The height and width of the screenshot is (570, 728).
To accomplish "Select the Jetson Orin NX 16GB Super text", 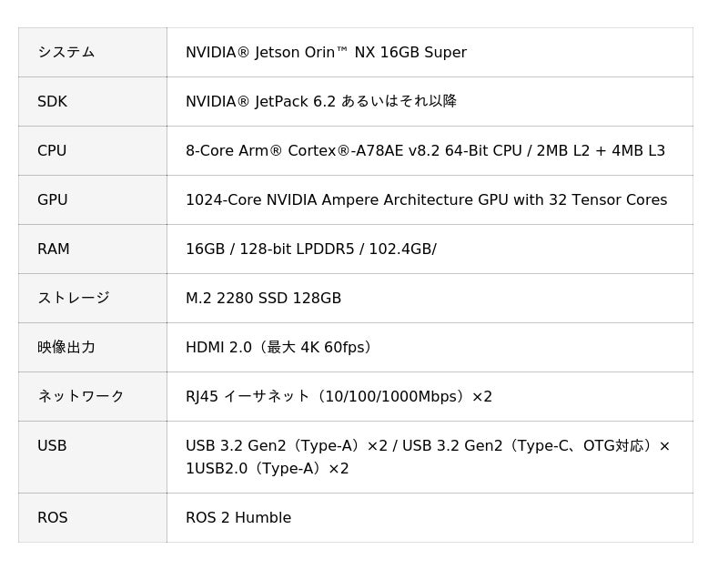I will 326,52.
